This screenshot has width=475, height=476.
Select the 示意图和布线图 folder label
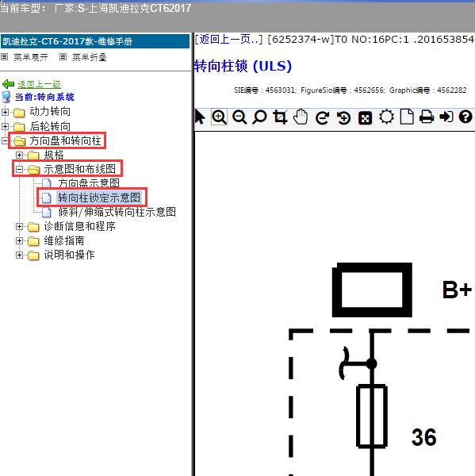coord(79,169)
